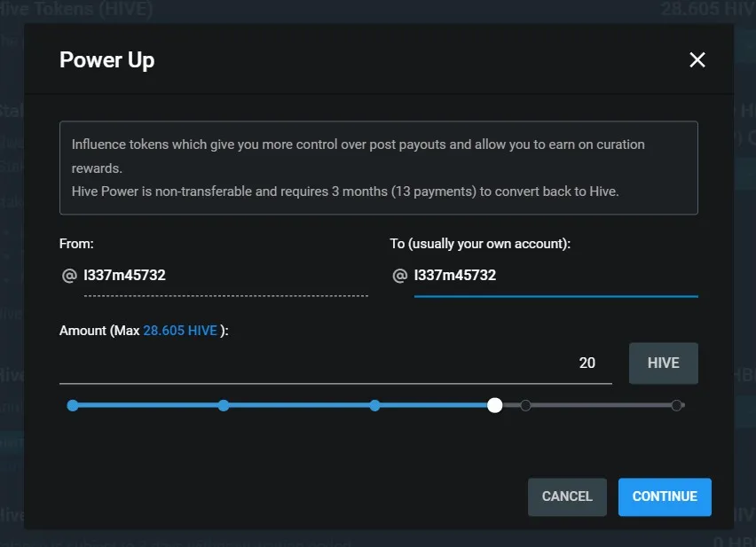
Task: Click the From account field l337m45732
Action: click(x=225, y=276)
